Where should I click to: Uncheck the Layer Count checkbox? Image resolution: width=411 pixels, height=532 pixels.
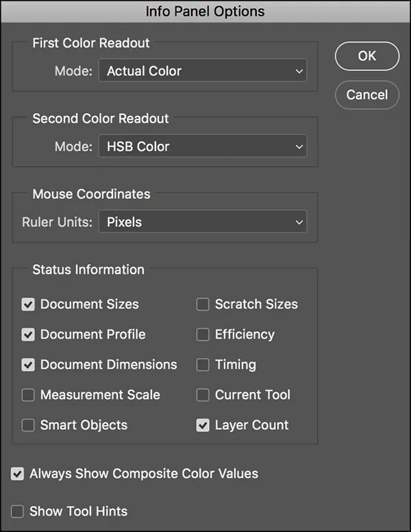[203, 425]
